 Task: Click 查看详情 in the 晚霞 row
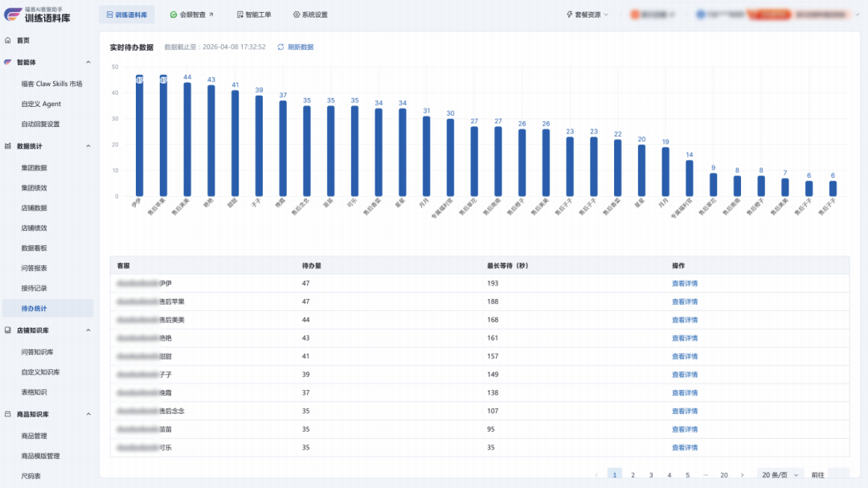(684, 392)
